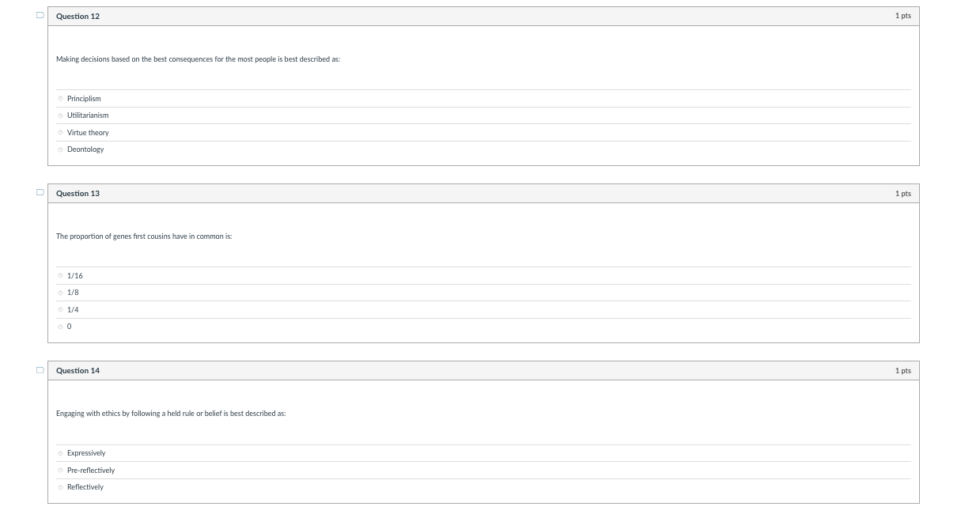Select 0 as the gene proportion

[x=61, y=327]
